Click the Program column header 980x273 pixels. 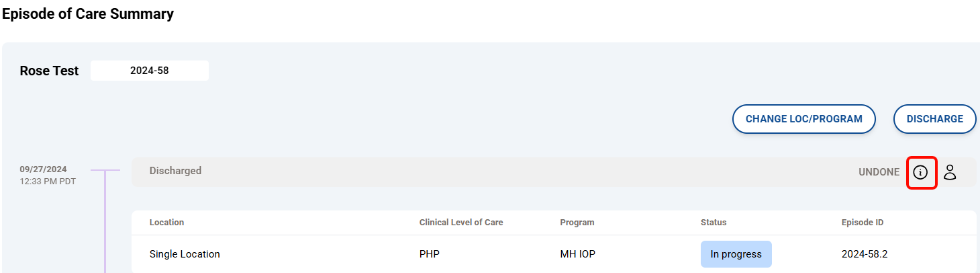coord(577,222)
